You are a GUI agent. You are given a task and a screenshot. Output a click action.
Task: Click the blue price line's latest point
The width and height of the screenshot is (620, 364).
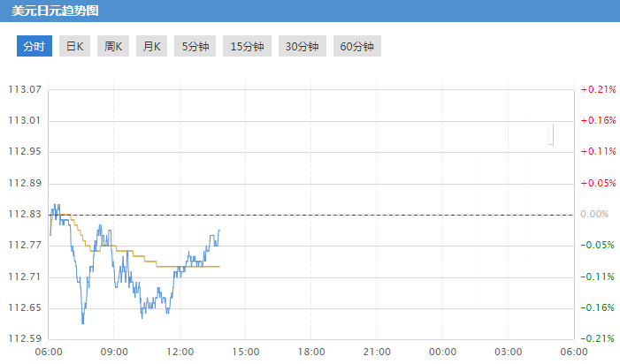[219, 231]
